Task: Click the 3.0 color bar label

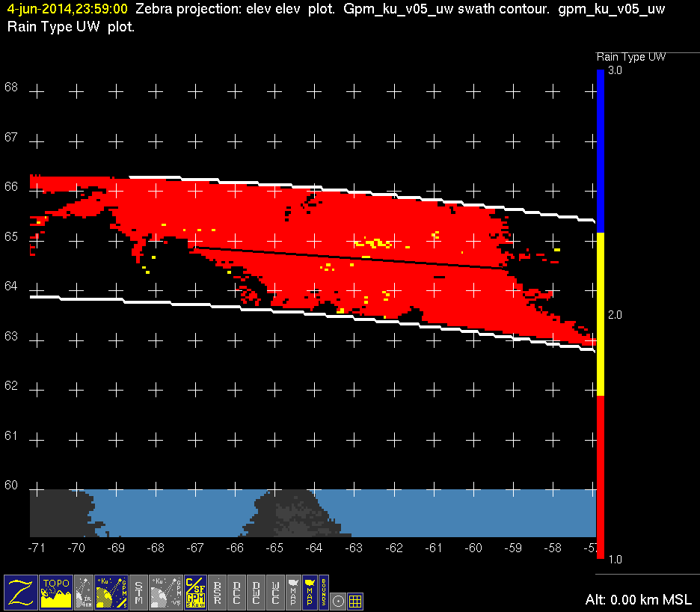Action: tap(615, 70)
